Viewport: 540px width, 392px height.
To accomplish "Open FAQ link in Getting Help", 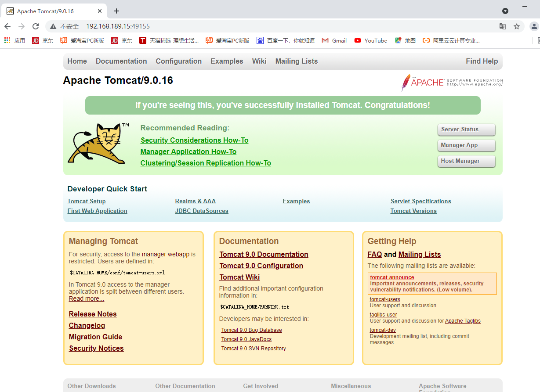I will [375, 255].
